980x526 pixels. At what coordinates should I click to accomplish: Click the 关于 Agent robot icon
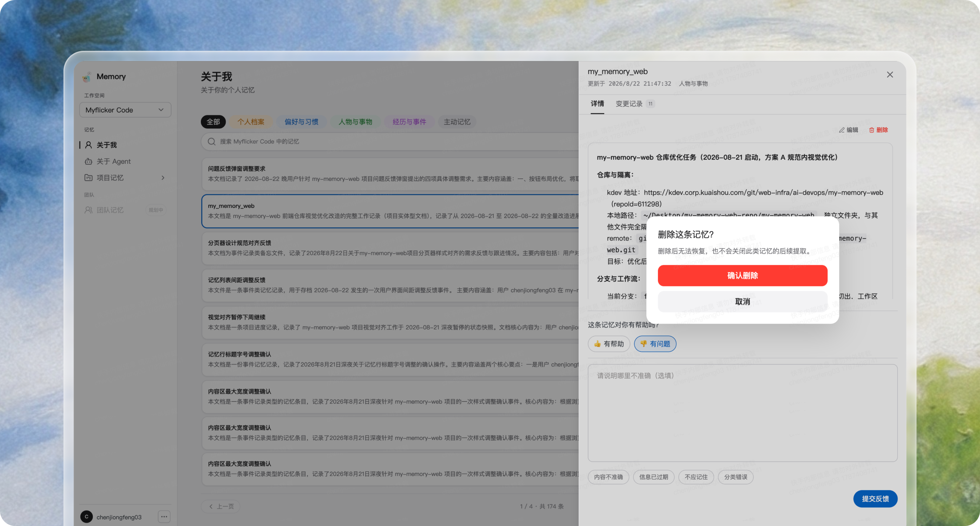click(88, 161)
